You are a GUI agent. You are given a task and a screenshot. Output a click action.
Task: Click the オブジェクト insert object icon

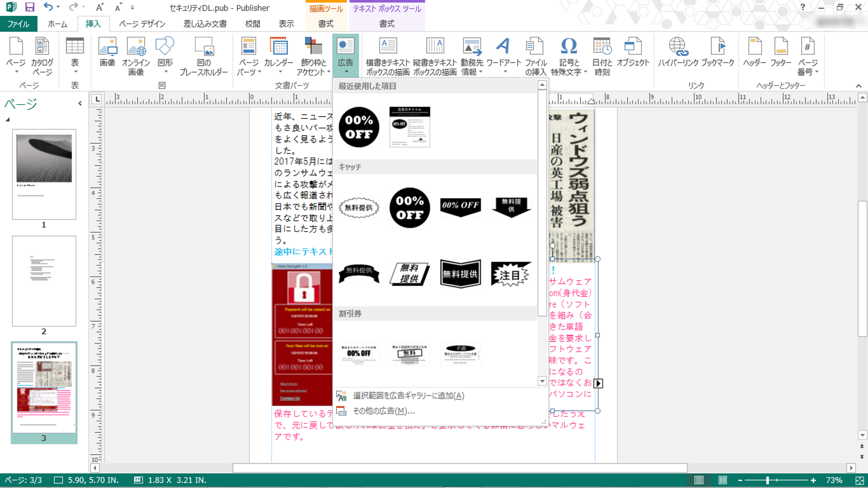point(632,53)
